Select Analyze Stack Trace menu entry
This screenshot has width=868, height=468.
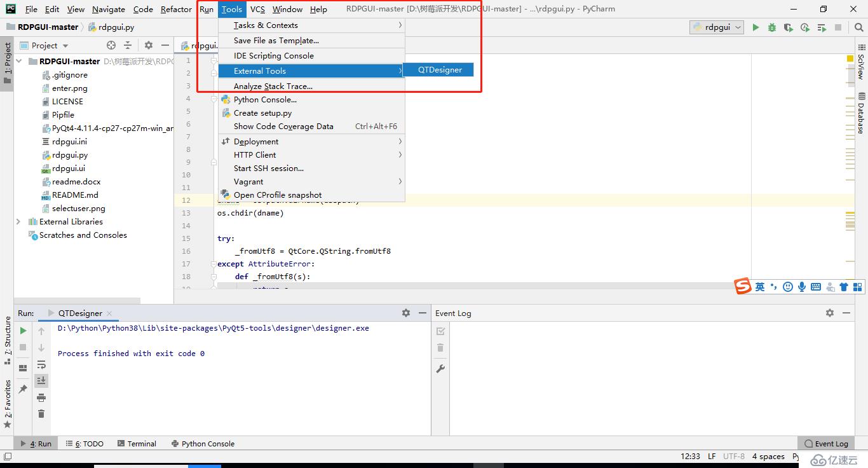(311, 86)
